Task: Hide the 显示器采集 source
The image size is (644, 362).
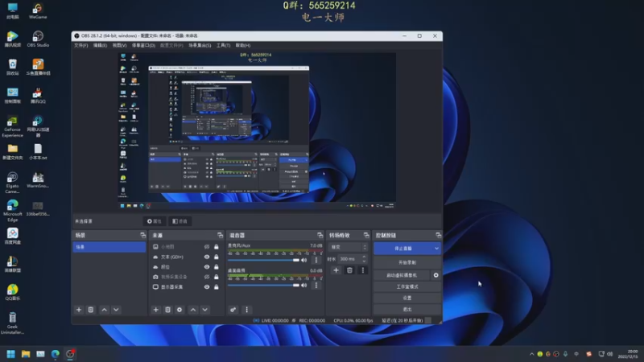Action: [x=207, y=287]
